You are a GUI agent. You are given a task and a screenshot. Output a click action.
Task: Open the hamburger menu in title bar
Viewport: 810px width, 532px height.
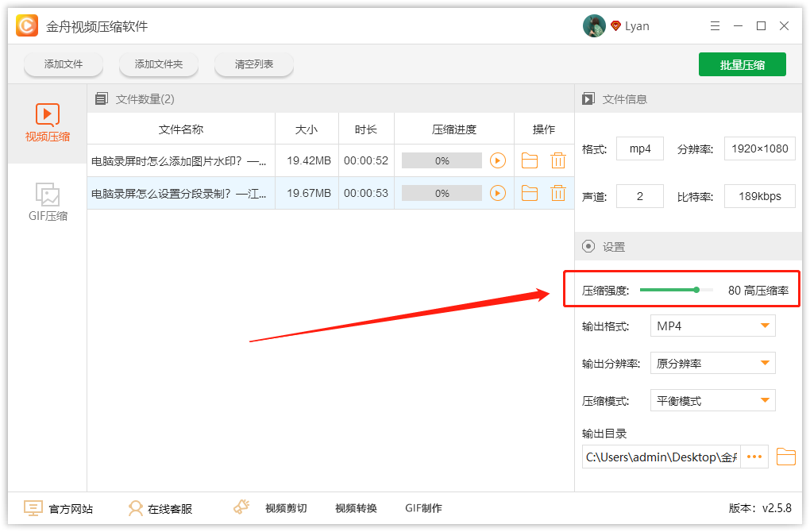click(715, 26)
